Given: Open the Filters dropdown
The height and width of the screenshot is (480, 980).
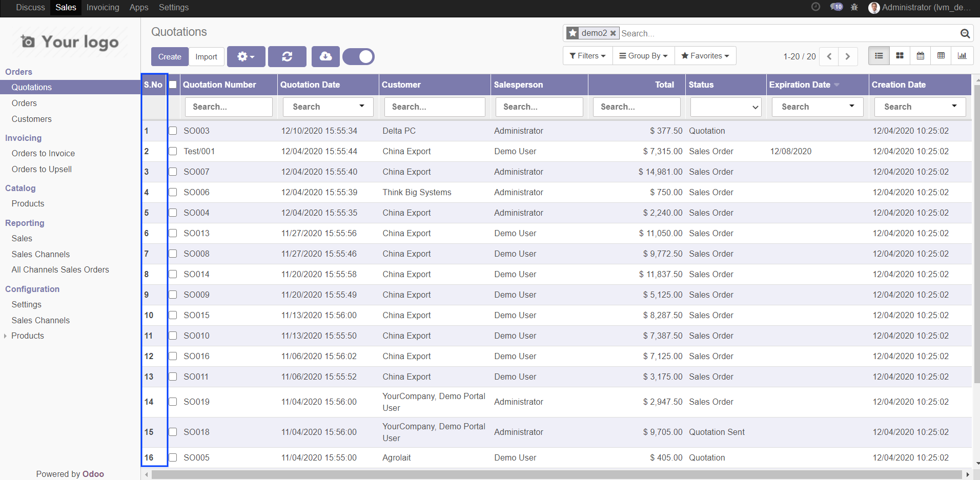Looking at the screenshot, I should [x=587, y=56].
